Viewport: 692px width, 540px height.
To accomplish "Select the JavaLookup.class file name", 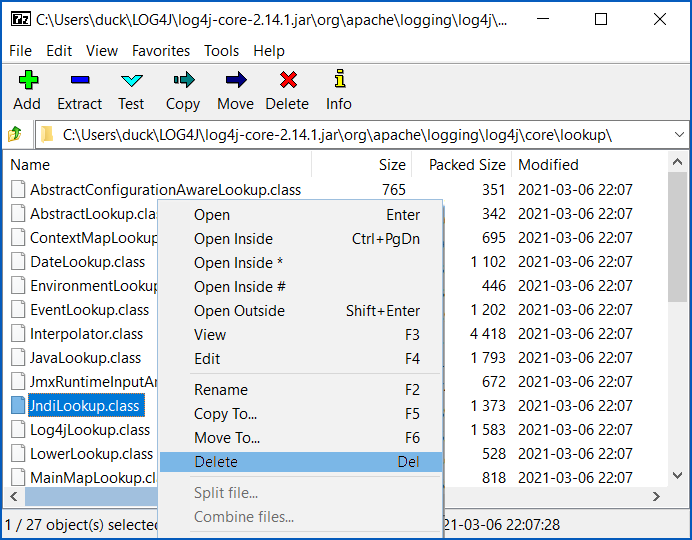I will [85, 358].
